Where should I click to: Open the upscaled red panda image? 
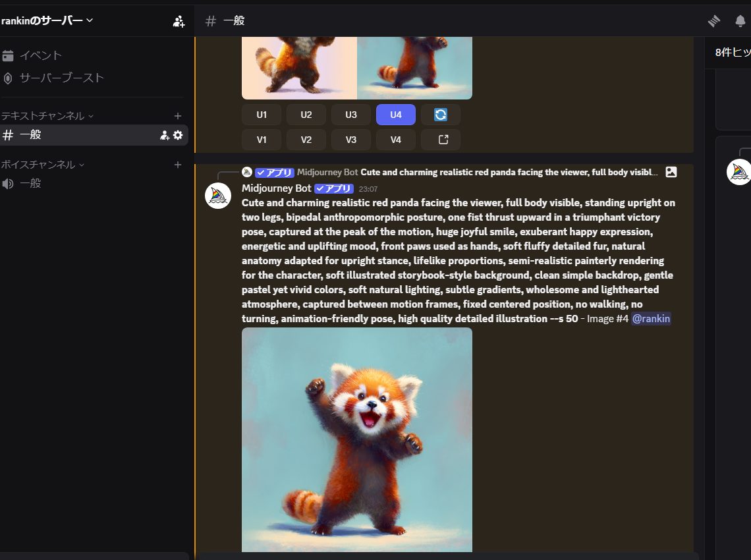click(356, 439)
